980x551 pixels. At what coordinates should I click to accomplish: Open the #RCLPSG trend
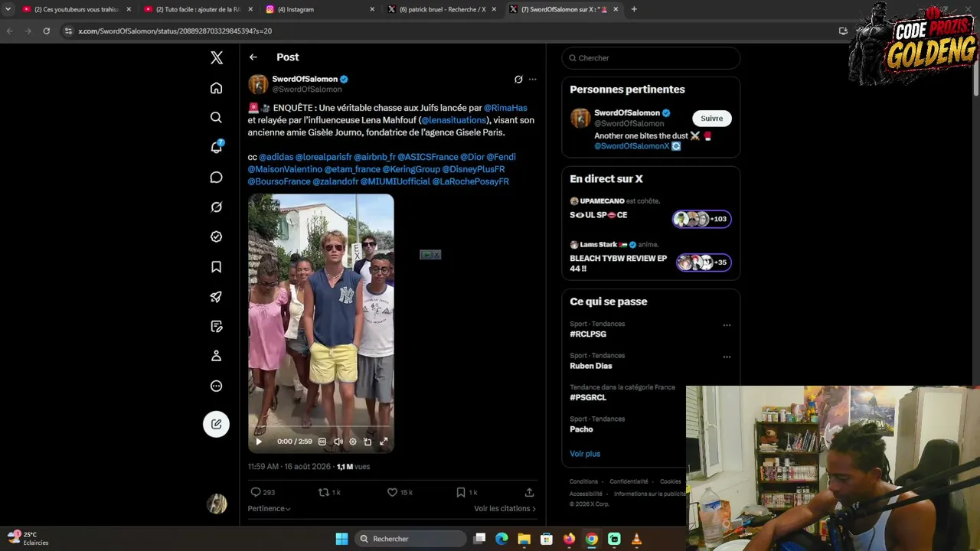point(588,334)
